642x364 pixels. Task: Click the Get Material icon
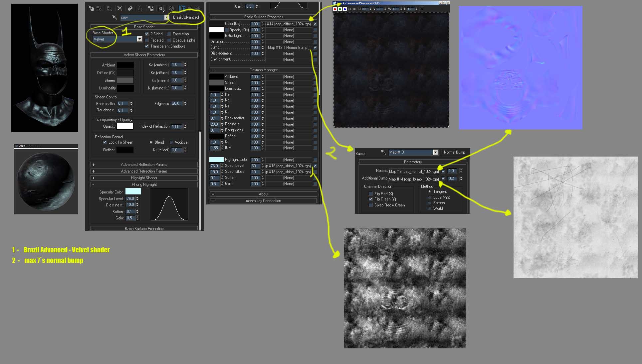(91, 9)
